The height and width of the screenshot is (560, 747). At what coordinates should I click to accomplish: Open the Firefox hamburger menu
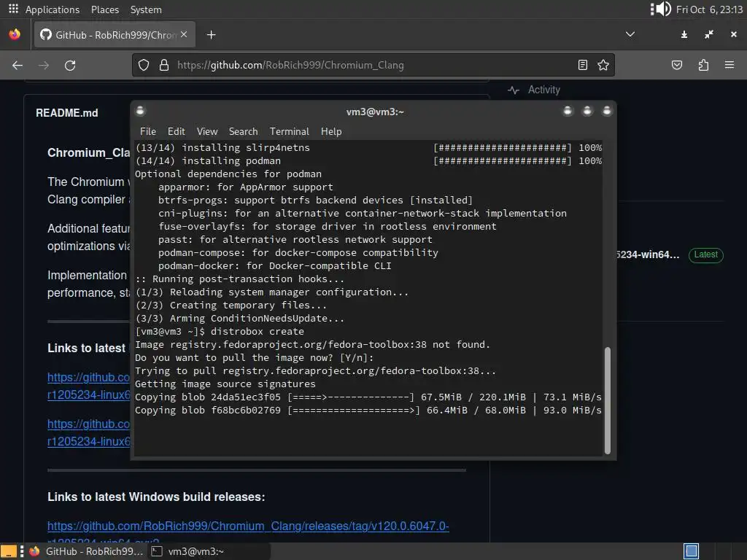[x=729, y=65]
